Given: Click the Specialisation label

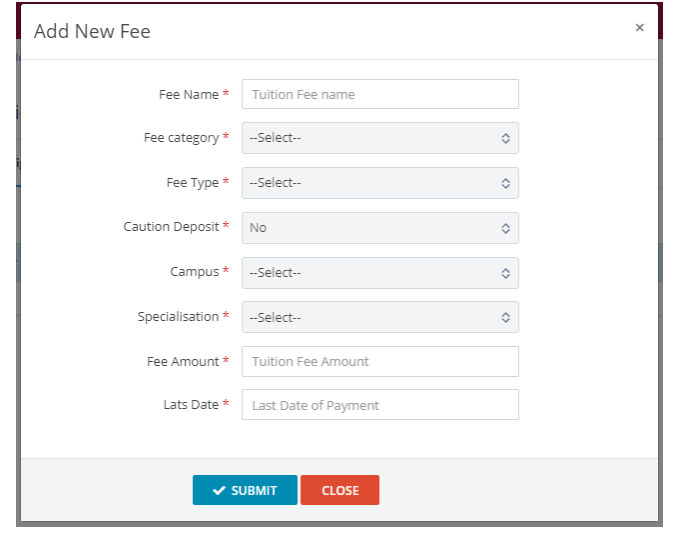Looking at the screenshot, I should [x=178, y=317].
